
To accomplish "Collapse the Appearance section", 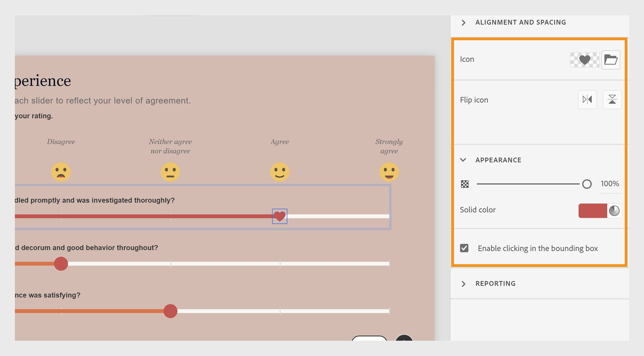I will [x=463, y=160].
